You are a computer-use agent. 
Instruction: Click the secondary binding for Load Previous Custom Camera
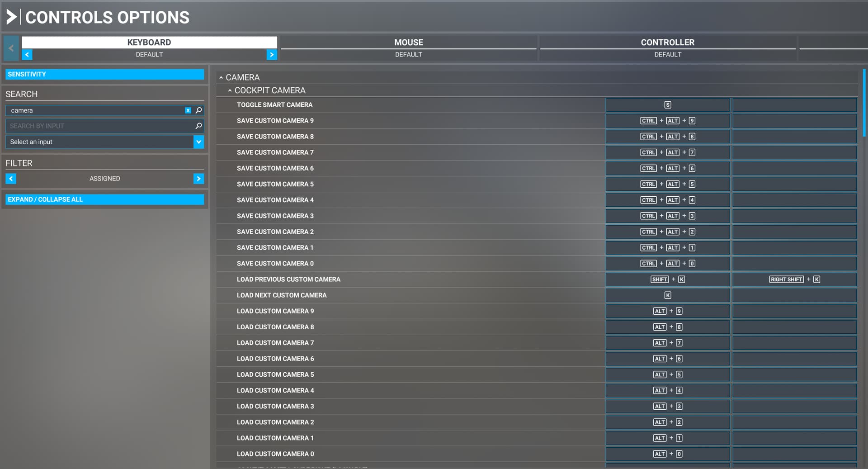[794, 279]
